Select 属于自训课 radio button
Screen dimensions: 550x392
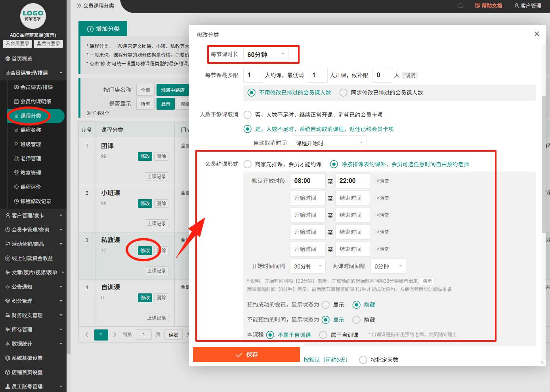323,335
